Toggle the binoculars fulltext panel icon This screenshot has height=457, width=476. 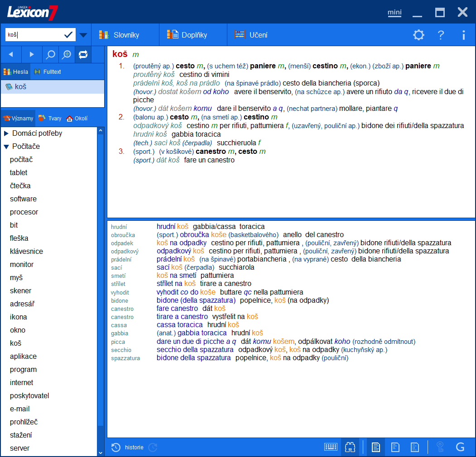click(x=350, y=447)
